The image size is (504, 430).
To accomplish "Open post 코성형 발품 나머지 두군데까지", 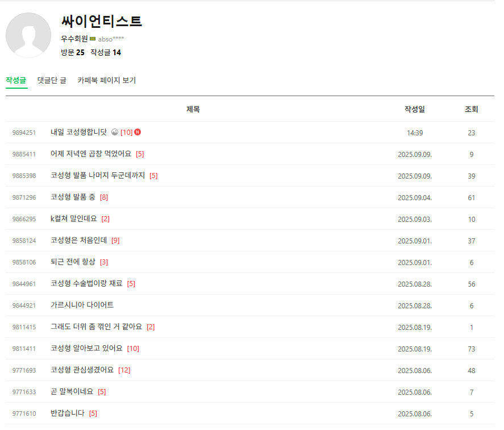I will click(98, 175).
